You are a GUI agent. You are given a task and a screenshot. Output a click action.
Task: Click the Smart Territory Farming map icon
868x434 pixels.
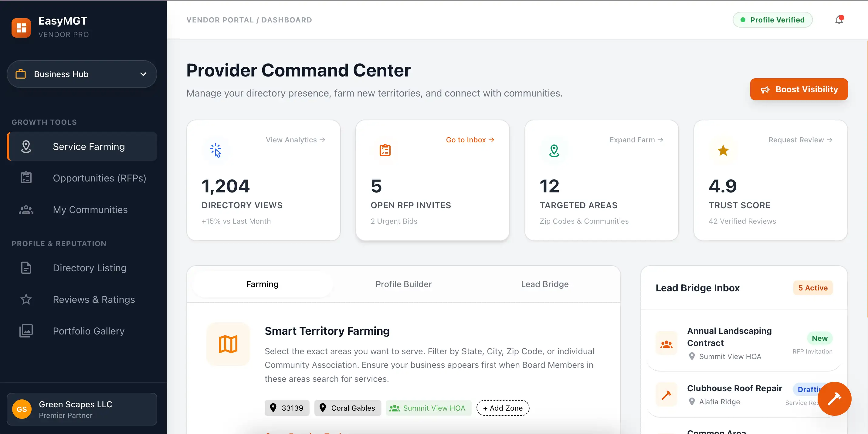[x=228, y=344]
